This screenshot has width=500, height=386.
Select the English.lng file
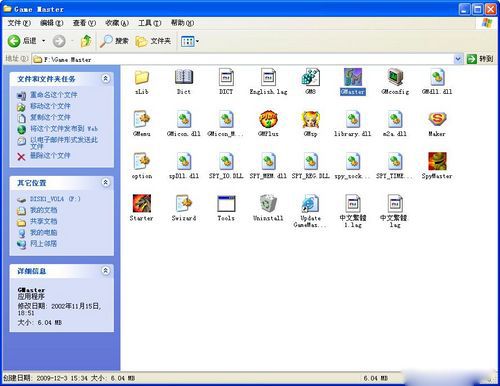click(x=268, y=77)
